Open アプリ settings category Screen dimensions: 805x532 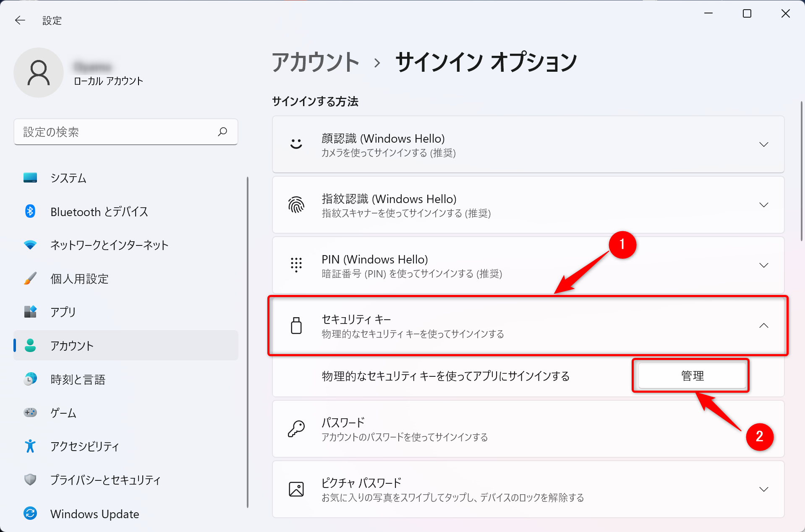coord(126,312)
